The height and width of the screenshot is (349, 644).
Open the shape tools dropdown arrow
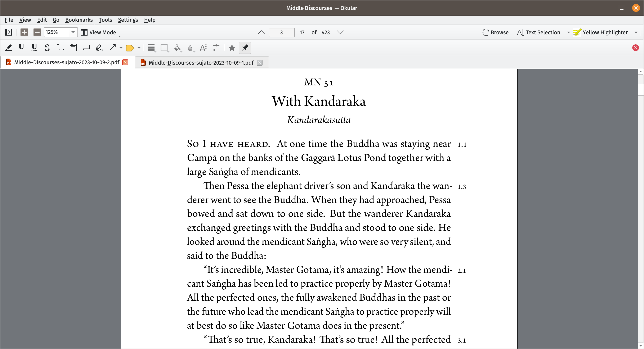pos(121,48)
